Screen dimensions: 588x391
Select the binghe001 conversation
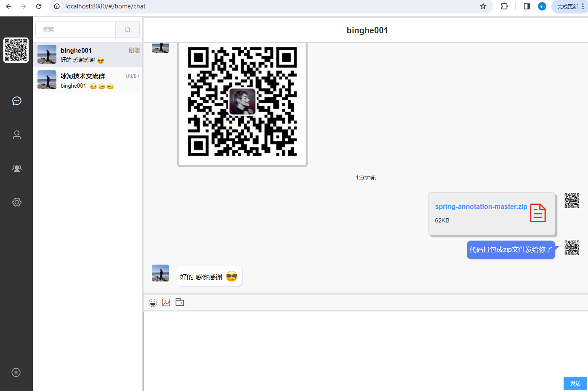88,55
